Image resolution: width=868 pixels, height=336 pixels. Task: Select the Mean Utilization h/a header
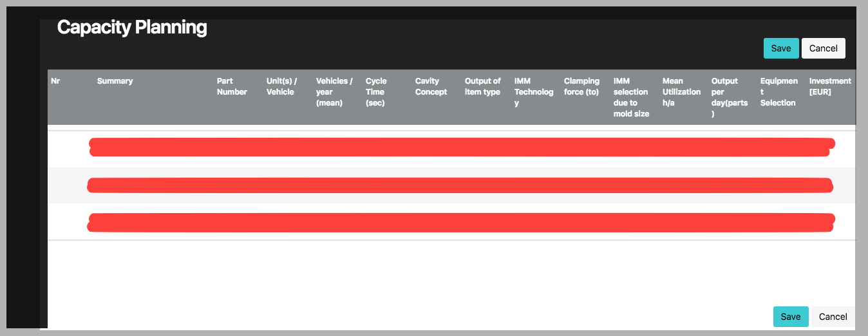pyautogui.click(x=681, y=92)
